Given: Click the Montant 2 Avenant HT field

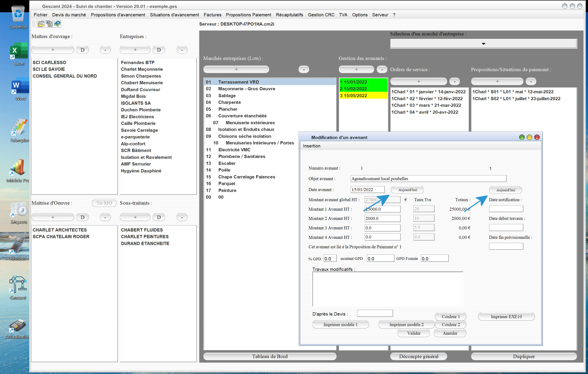Looking at the screenshot, I should click(x=382, y=218).
